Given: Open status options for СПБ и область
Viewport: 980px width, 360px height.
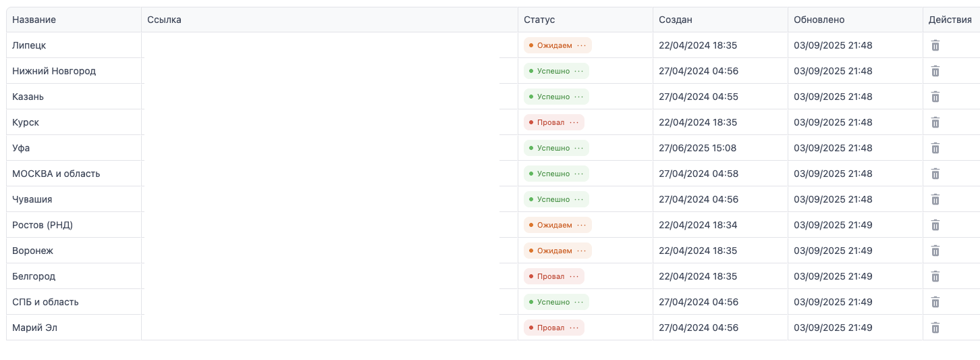Looking at the screenshot, I should pyautogui.click(x=578, y=302).
